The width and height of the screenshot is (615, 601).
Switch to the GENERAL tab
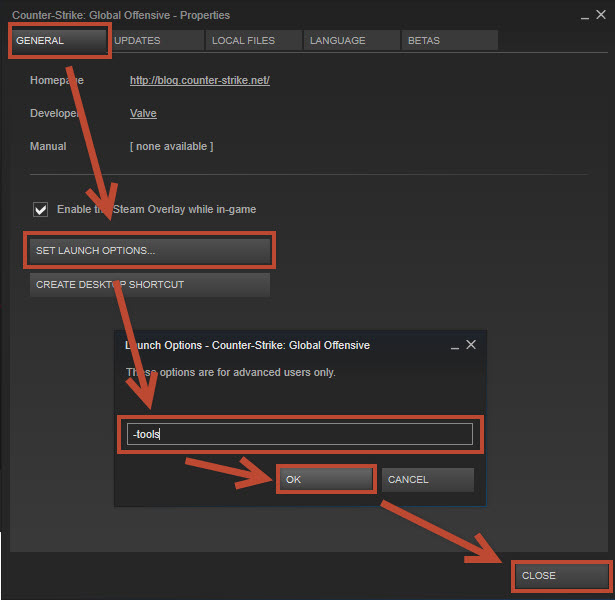[59, 41]
